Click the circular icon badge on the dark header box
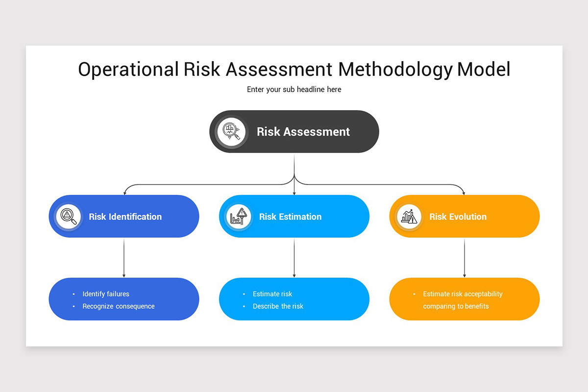588x392 pixels. coord(230,131)
